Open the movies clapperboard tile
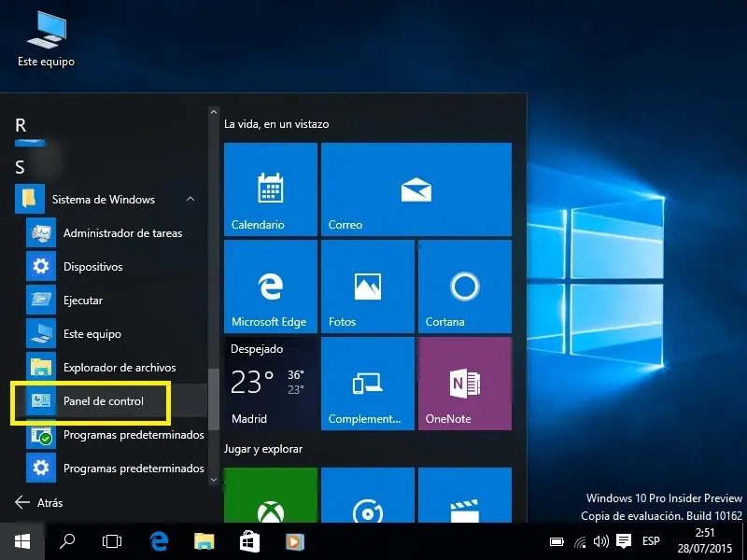Screen dimensions: 747x560 coord(465,496)
